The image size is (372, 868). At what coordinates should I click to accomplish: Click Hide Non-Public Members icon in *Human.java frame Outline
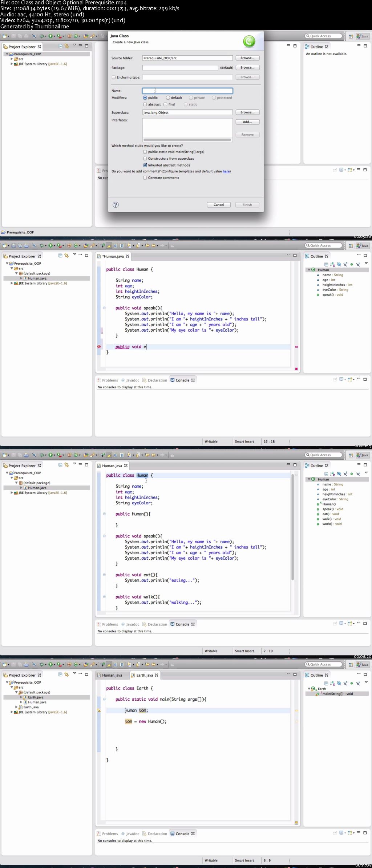point(352,264)
